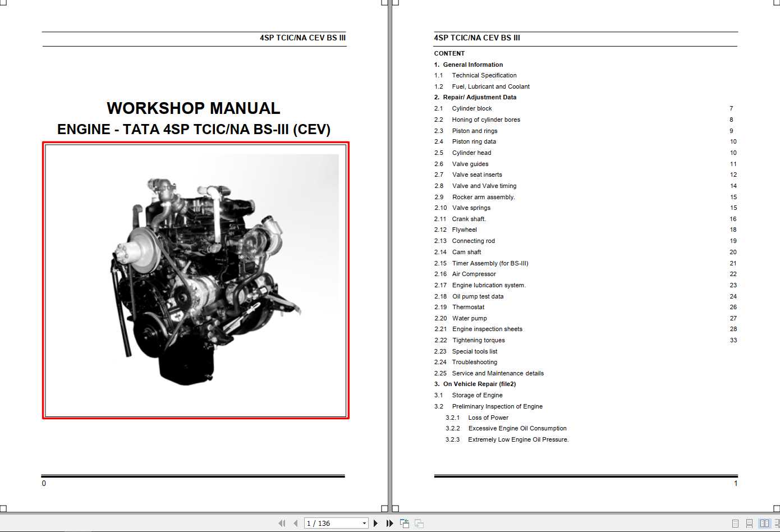Click 'Excessive Engine Oil Consumption' sub-entry

coord(517,428)
